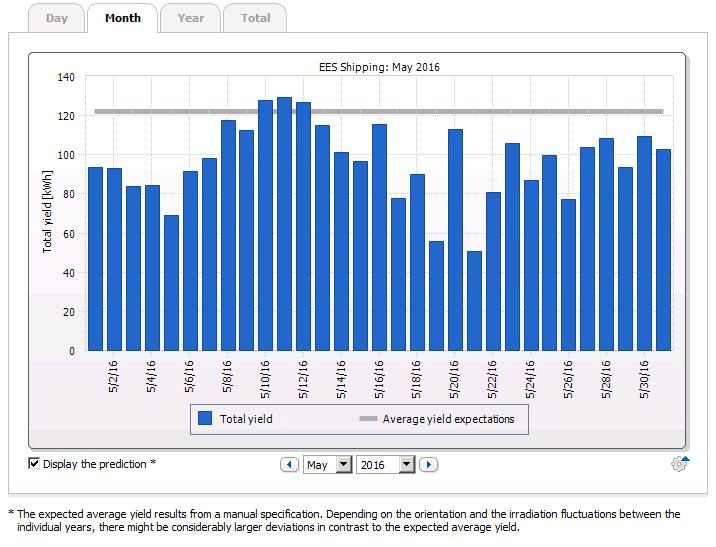Click the bar above 5/20/16 label

[x=455, y=240]
